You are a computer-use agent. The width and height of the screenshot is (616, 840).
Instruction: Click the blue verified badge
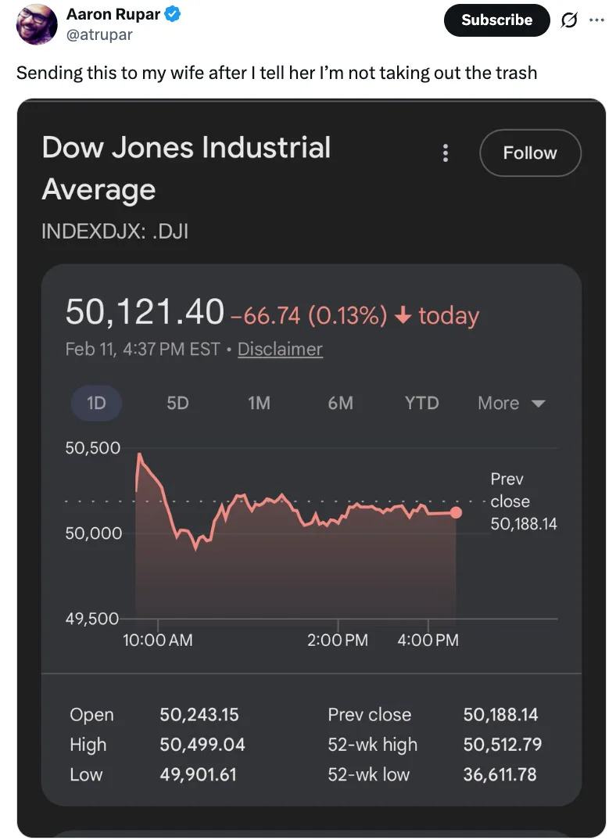[173, 14]
